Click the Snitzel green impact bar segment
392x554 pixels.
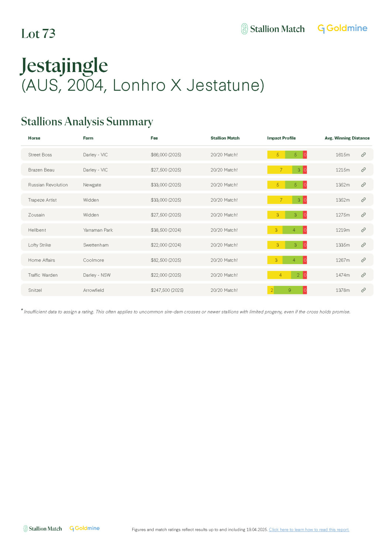289,290
